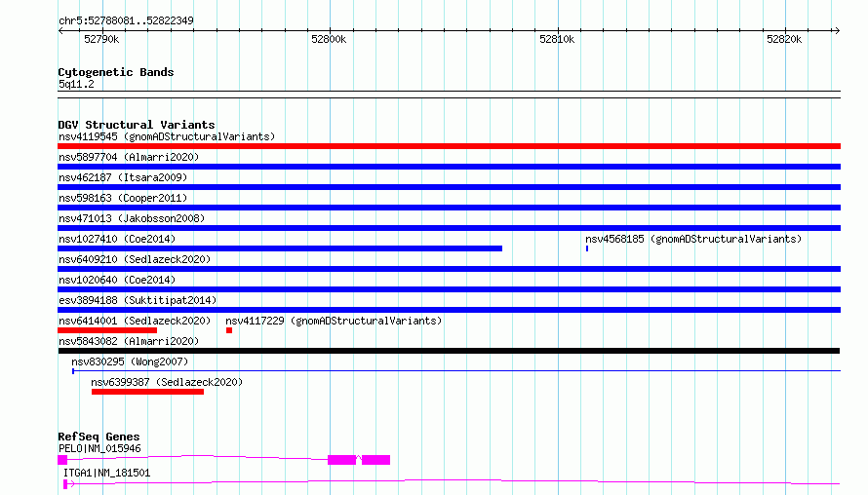Click the PELO|NM_015946 gene label
Screen dimensions: 868x495
tap(99, 448)
